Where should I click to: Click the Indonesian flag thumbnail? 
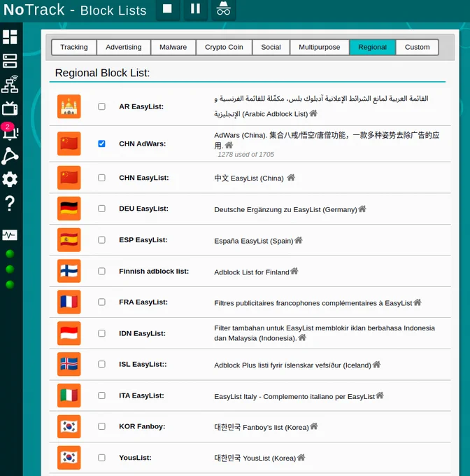pos(69,333)
